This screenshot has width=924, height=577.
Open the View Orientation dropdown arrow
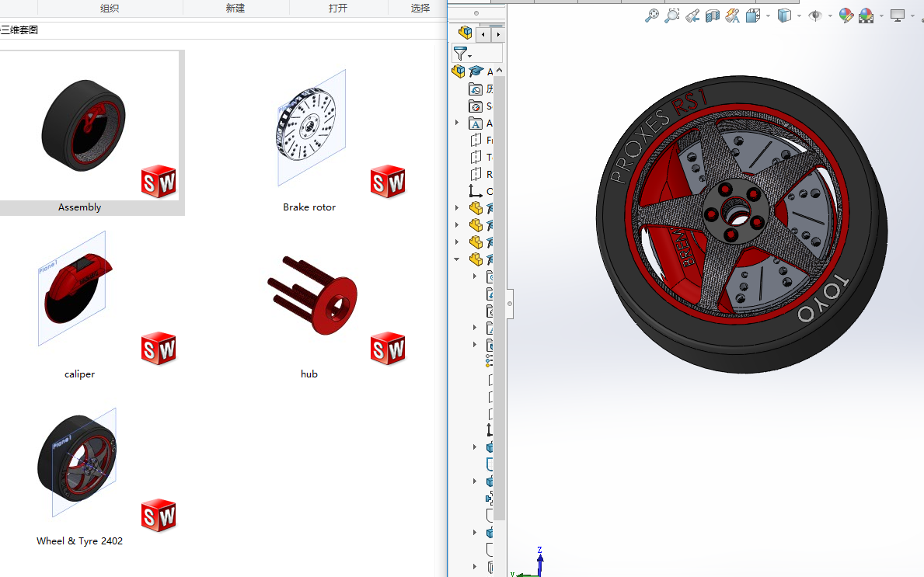[x=768, y=16]
